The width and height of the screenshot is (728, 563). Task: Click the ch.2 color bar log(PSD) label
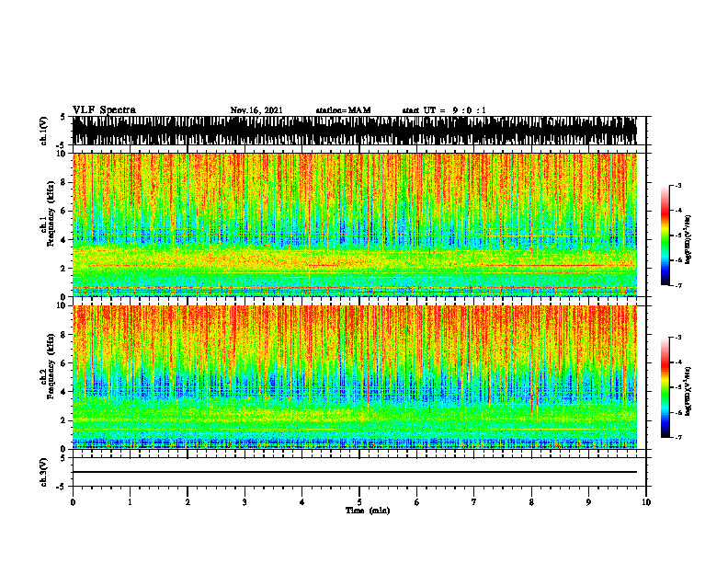click(x=689, y=391)
